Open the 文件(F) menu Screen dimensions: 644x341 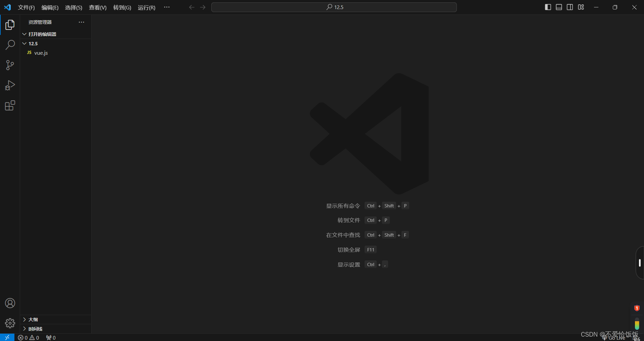tap(26, 7)
